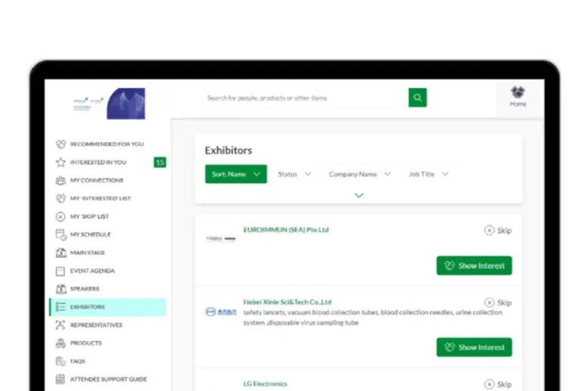The height and width of the screenshot is (391, 588).
Task: Open the Hebei Xinle Sci&Tech Co.,Ltd link
Action: pos(287,302)
